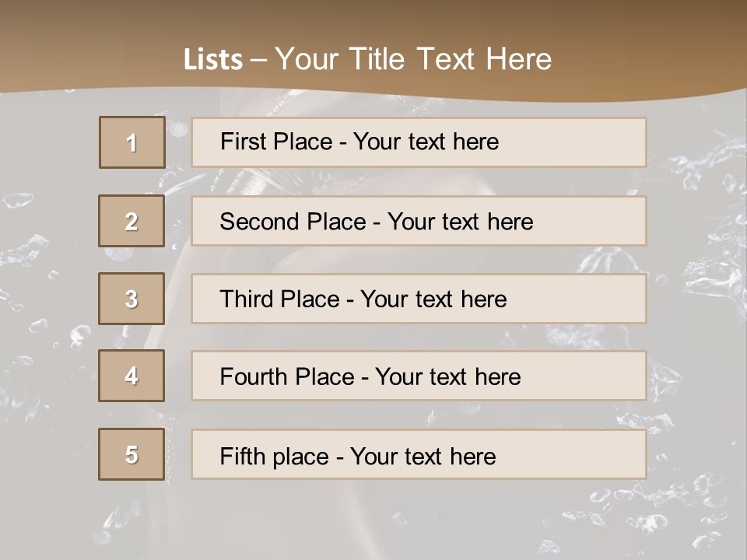Screen dimensions: 747x560
Task: Click the dash in the slide title
Action: (x=258, y=60)
